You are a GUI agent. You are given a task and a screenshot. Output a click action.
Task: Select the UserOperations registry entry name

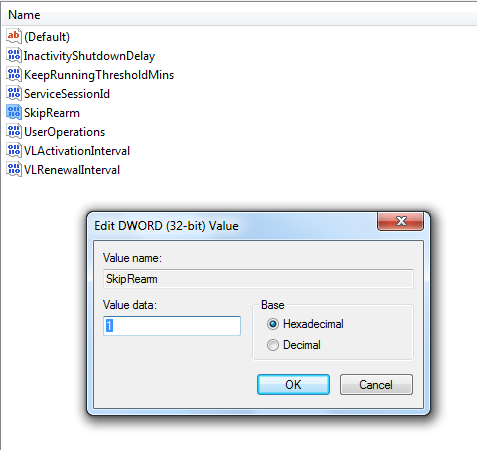point(64,132)
